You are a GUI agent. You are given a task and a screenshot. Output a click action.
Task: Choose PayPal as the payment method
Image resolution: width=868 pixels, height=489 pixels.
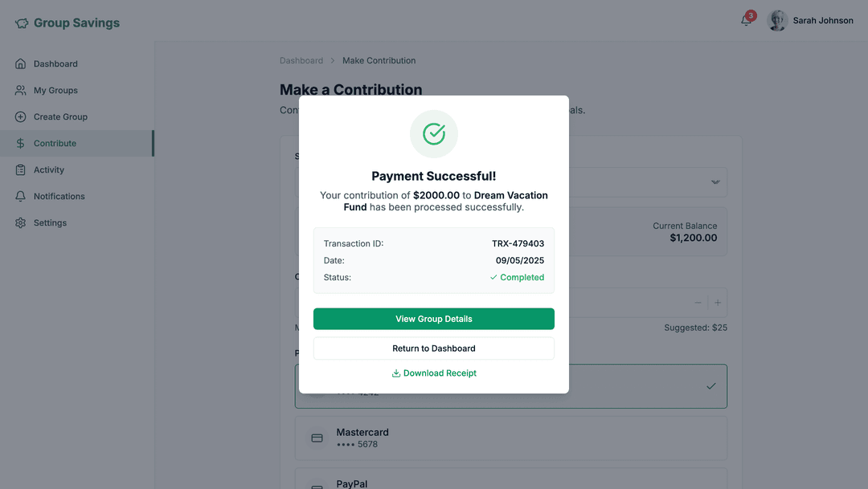[511, 482]
